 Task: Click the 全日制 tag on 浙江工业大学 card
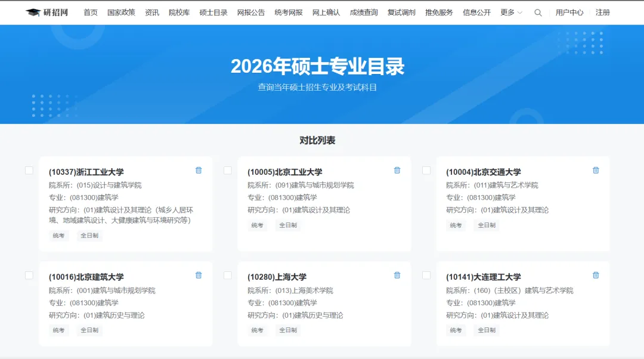tap(89, 236)
